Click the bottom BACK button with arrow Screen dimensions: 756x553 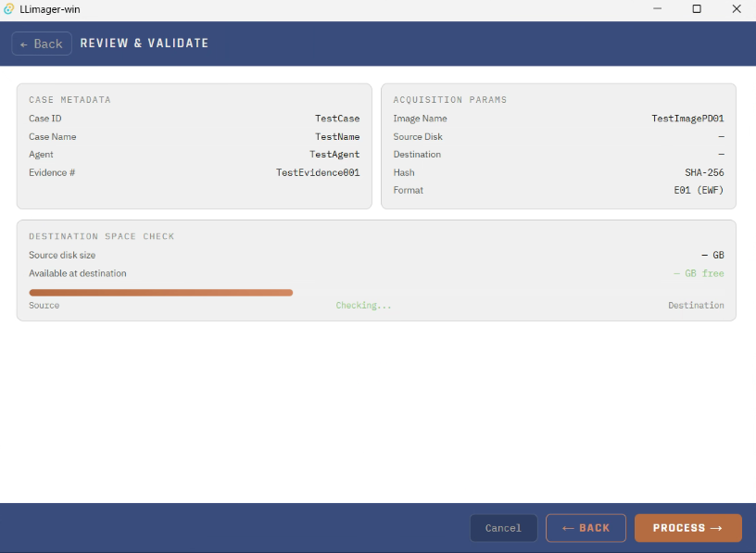(x=586, y=528)
